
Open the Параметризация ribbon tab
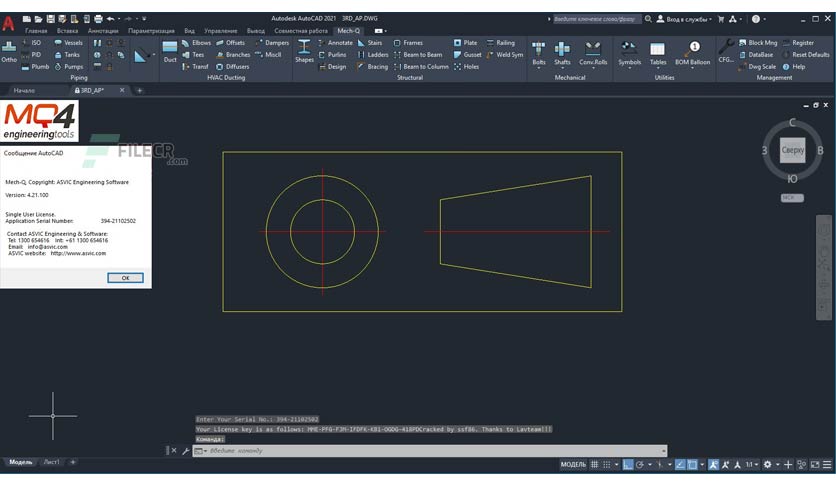pos(151,31)
